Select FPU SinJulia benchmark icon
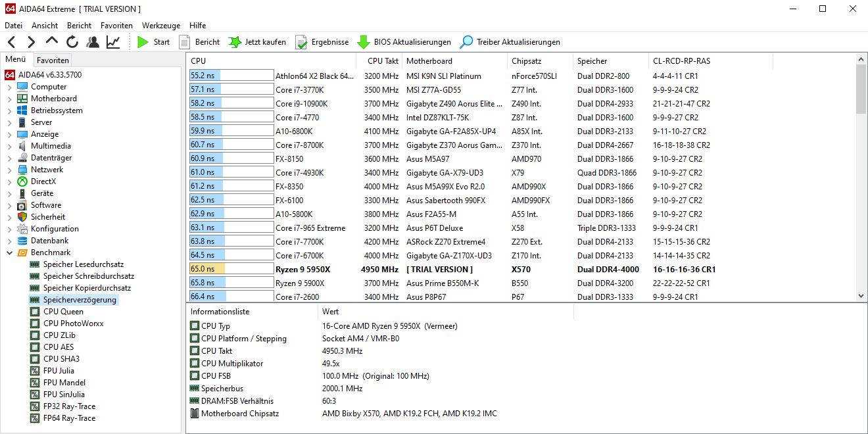The height and width of the screenshot is (434, 868). [x=35, y=395]
